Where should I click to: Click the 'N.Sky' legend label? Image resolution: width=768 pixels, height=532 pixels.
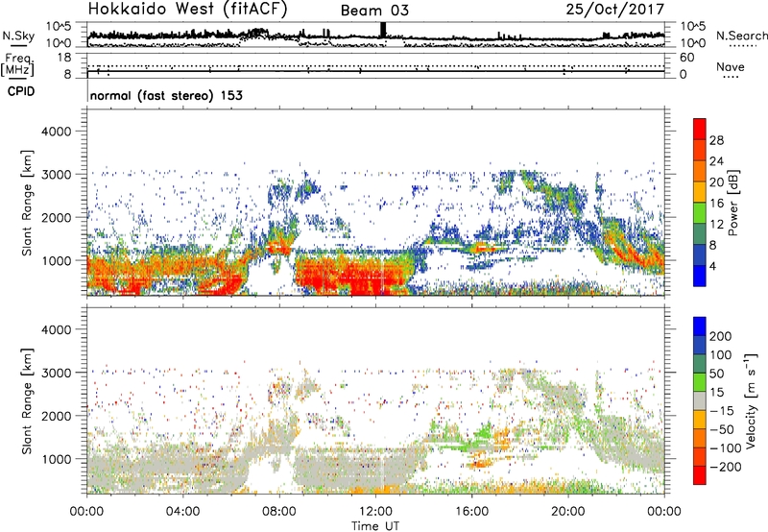(18, 36)
